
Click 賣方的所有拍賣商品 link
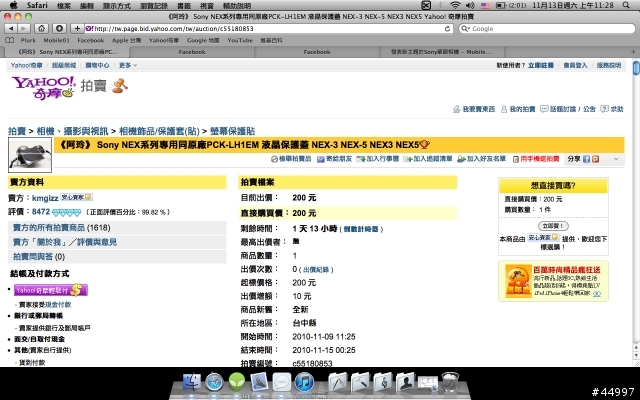click(49, 227)
